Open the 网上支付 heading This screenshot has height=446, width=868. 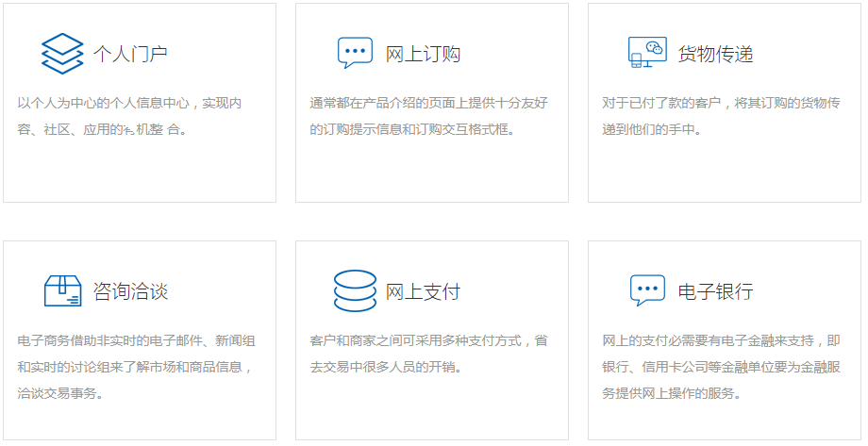(x=423, y=291)
